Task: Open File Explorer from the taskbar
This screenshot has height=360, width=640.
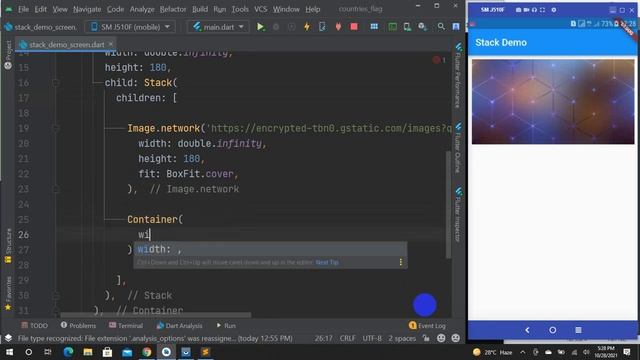Action: click(88, 352)
